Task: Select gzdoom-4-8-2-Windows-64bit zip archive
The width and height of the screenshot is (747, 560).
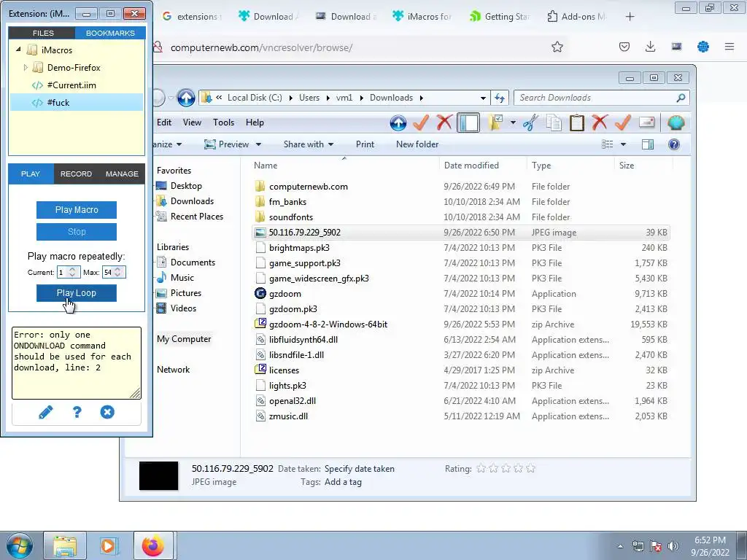Action: coord(328,324)
